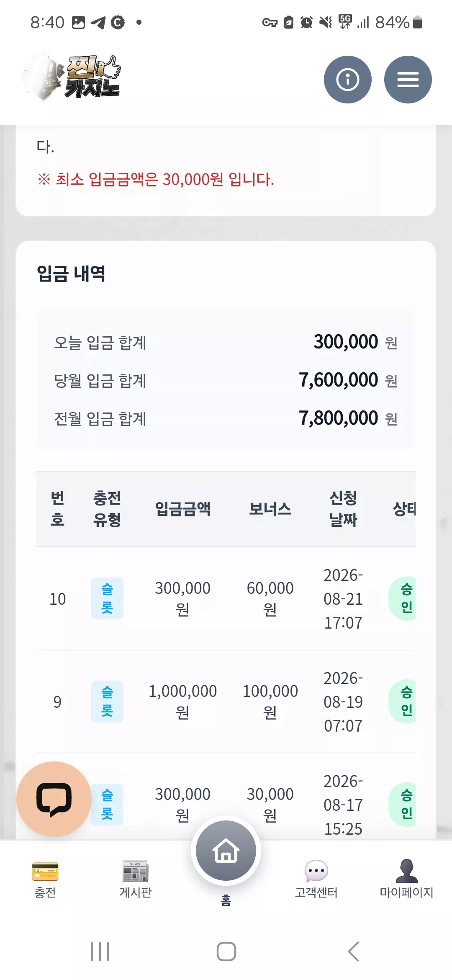The height and width of the screenshot is (980, 452).
Task: Select 슬롯 tag in deposit row 10
Action: coord(107,598)
